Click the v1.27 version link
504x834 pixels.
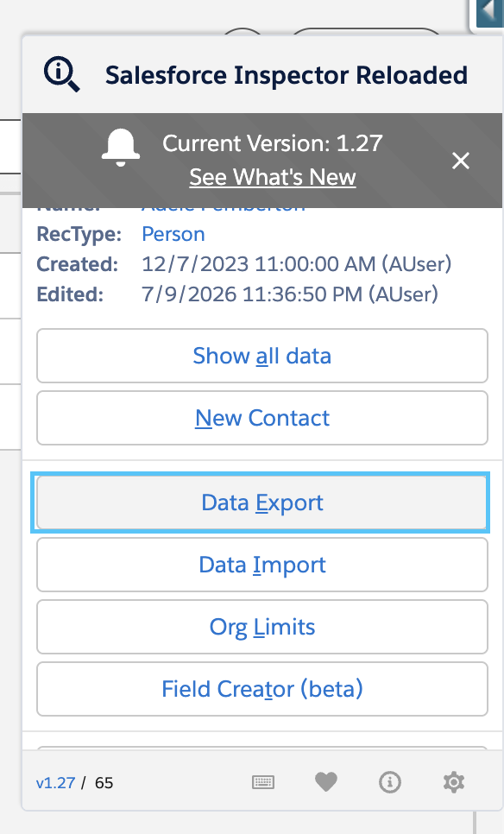(55, 783)
